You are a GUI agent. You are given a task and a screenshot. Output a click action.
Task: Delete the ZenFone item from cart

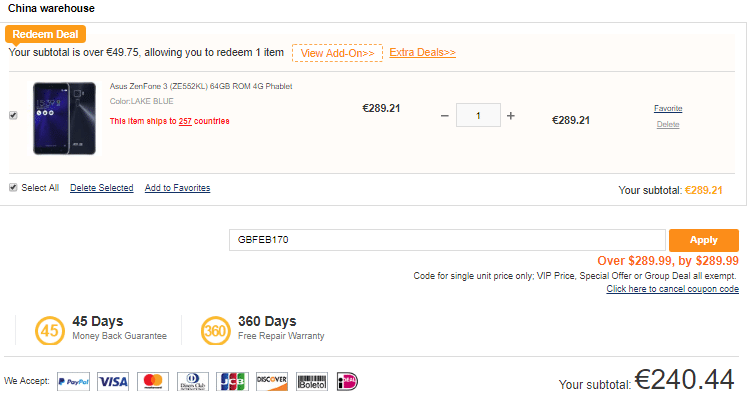668,124
